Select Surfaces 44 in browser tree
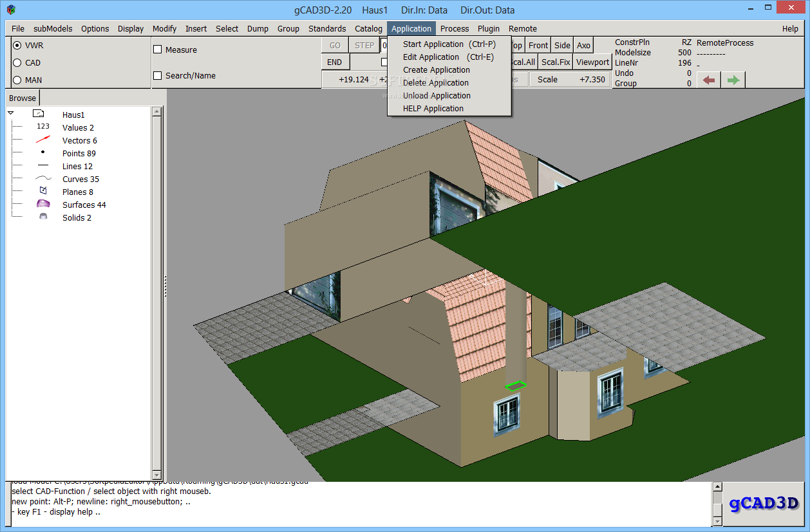Viewport: 810px width, 532px height. [84, 205]
